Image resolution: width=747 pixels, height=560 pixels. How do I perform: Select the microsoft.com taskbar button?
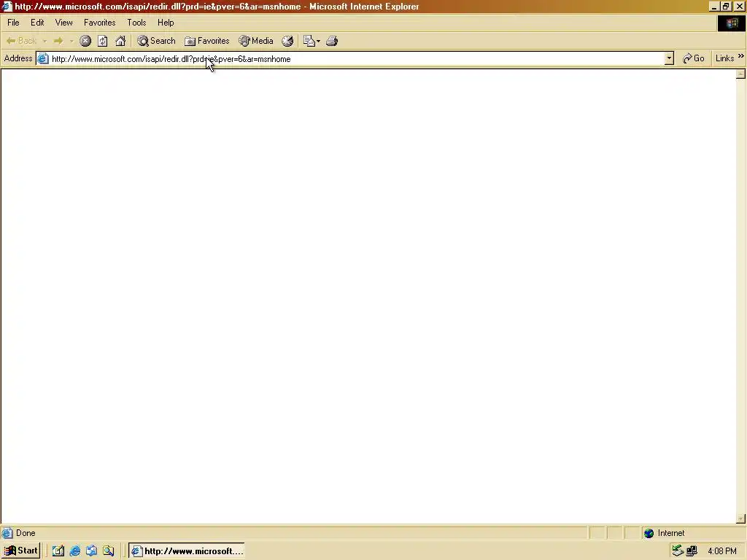187,551
